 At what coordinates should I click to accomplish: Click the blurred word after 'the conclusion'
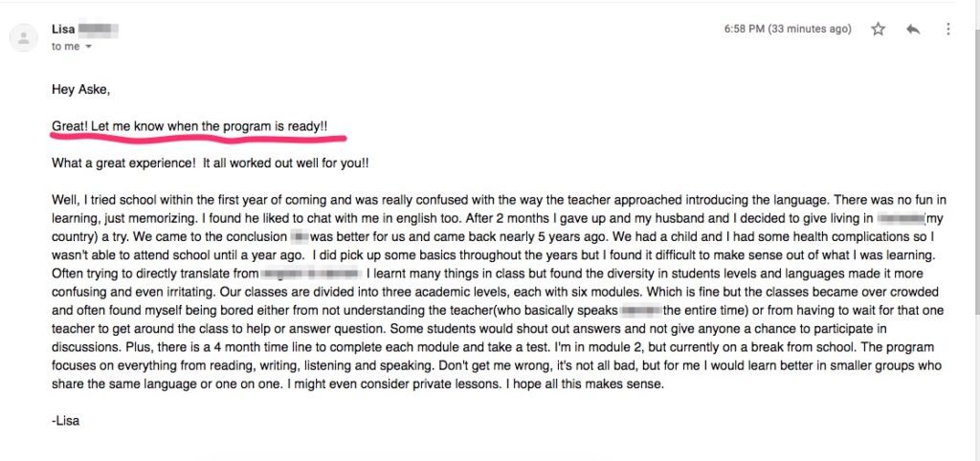point(300,237)
